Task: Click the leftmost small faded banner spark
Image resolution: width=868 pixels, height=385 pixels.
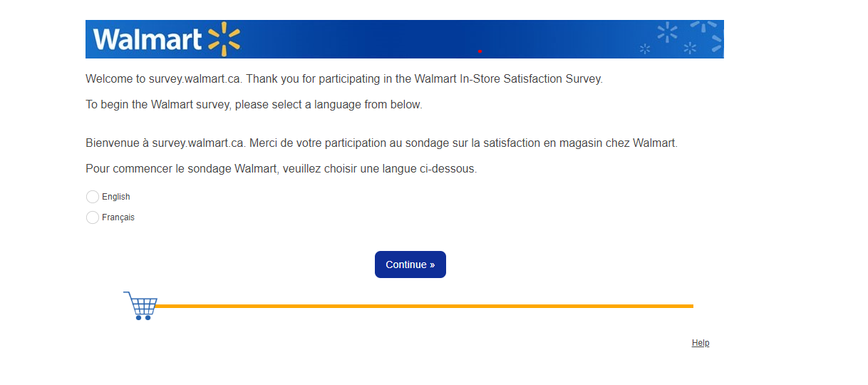Action: tap(645, 48)
